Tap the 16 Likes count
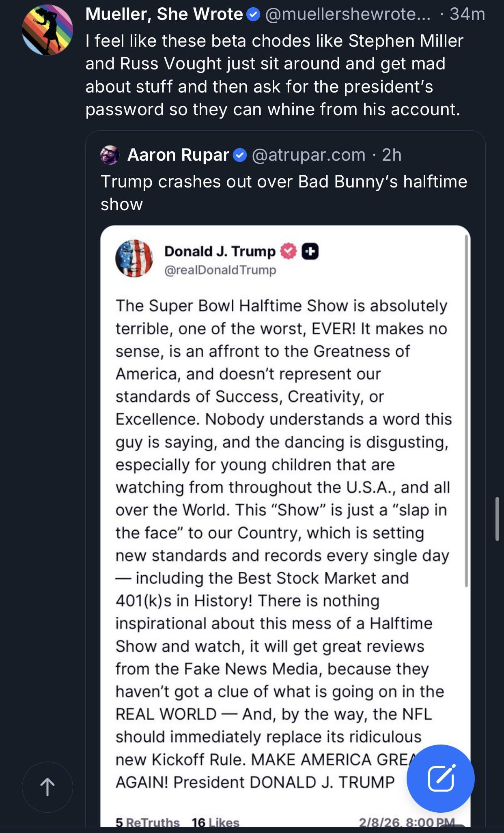This screenshot has height=833, width=504. pyautogui.click(x=215, y=822)
